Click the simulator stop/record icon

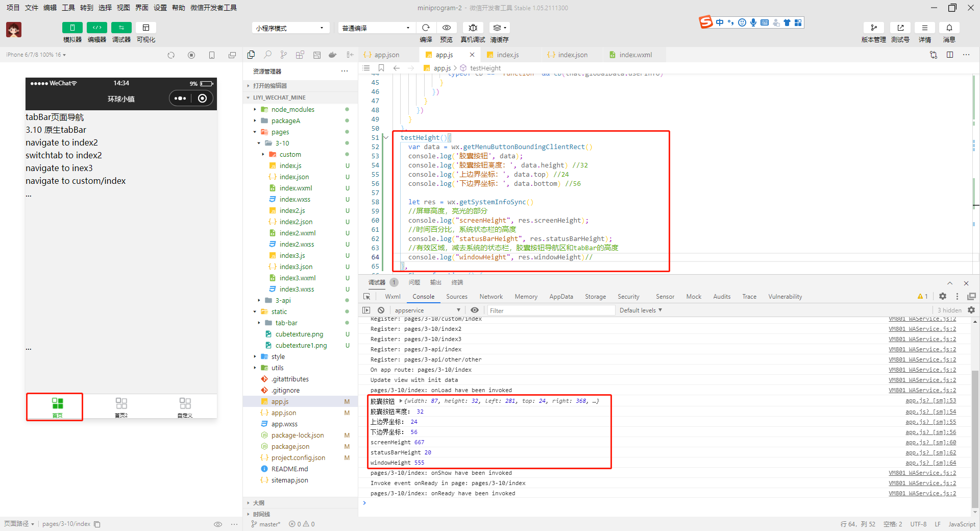(x=191, y=55)
